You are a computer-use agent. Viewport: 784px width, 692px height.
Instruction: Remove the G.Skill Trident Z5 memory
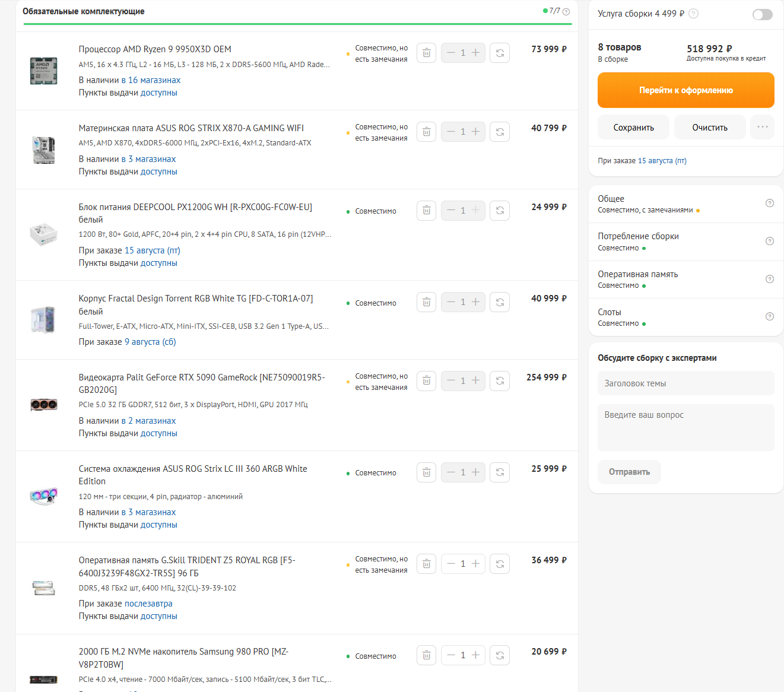(426, 564)
